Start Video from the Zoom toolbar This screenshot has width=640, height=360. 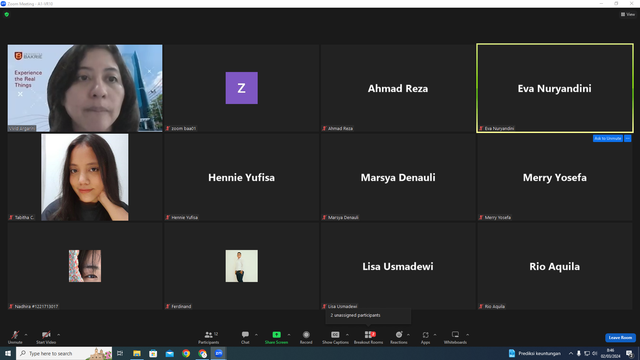tap(46, 337)
